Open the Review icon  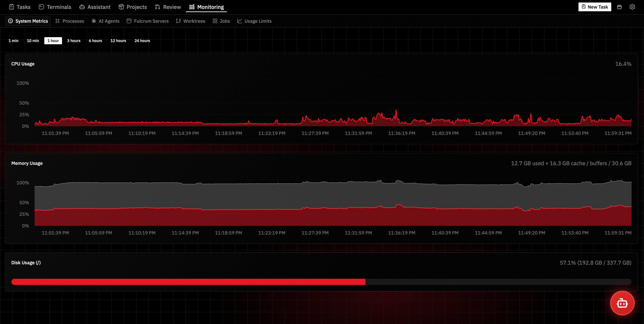(158, 7)
